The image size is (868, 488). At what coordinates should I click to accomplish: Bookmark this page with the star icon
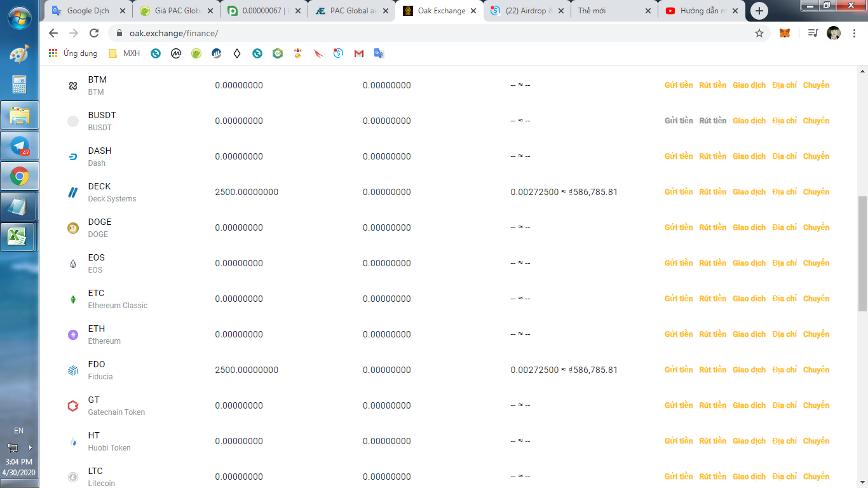click(759, 33)
